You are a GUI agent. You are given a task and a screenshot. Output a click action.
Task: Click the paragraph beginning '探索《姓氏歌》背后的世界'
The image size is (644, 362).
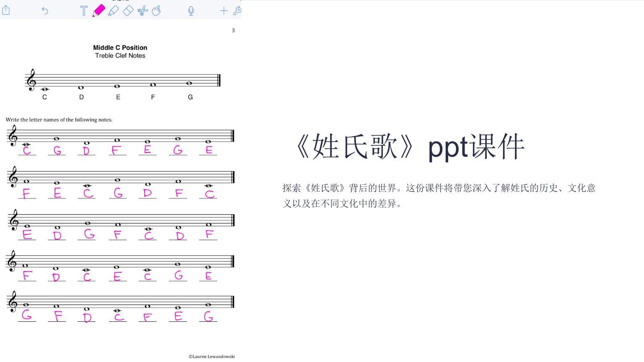coord(439,196)
